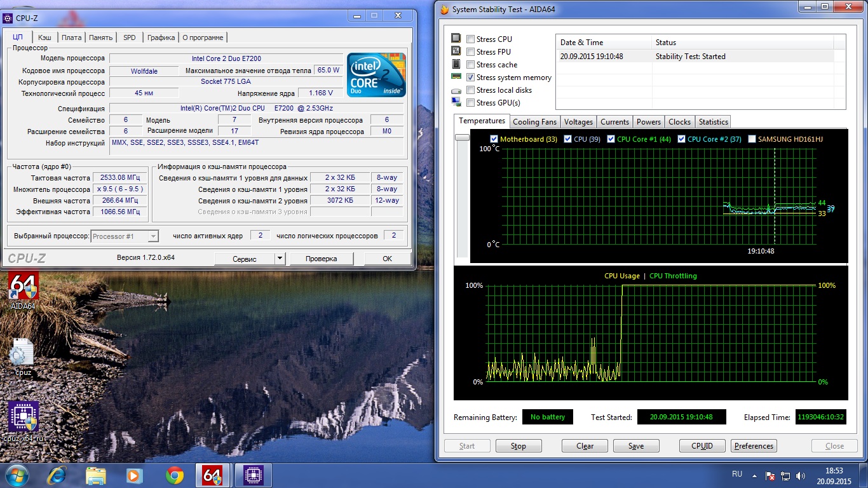Click the drive icon beside Stress local disks
The width and height of the screenshot is (868, 488).
[456, 90]
